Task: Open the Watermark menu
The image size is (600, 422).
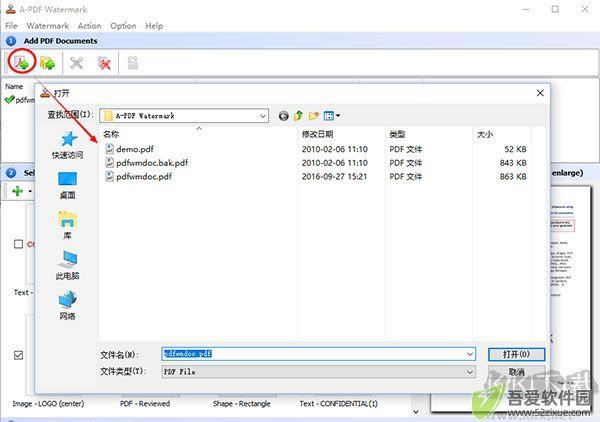Action: click(x=47, y=26)
